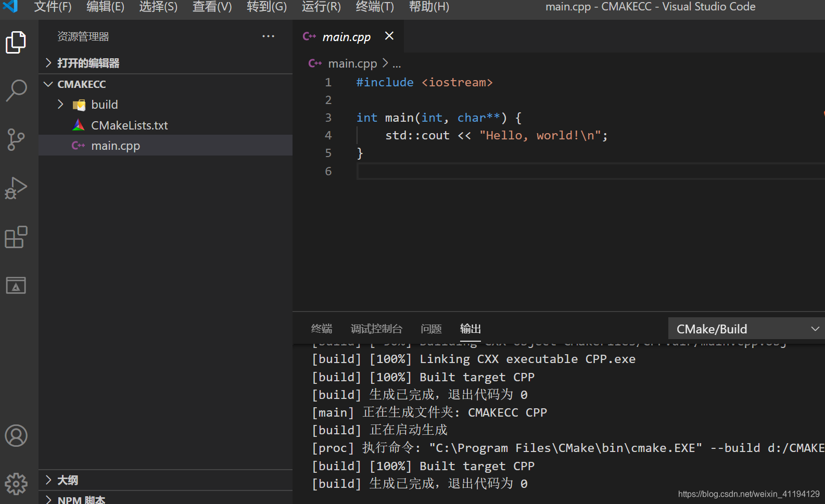This screenshot has width=825, height=504.
Task: Open the CMake Tools sidebar icon
Action: tap(16, 285)
